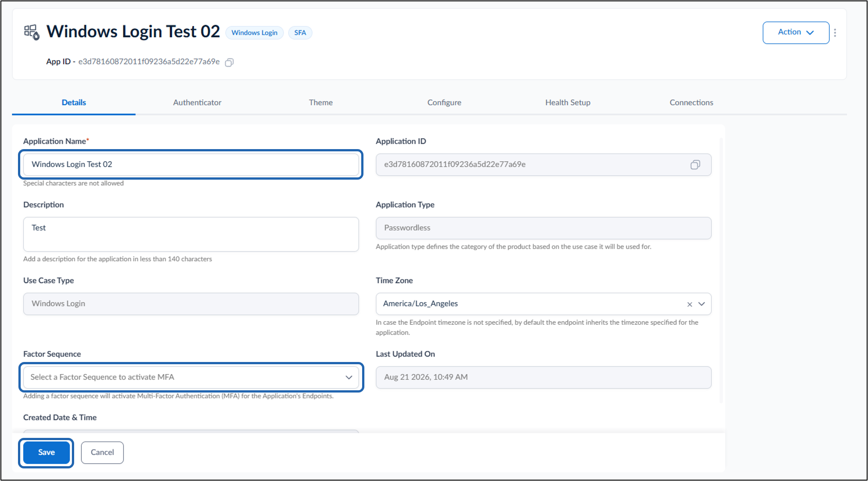Click the application icon beside the title
868x481 pixels.
pyautogui.click(x=32, y=32)
